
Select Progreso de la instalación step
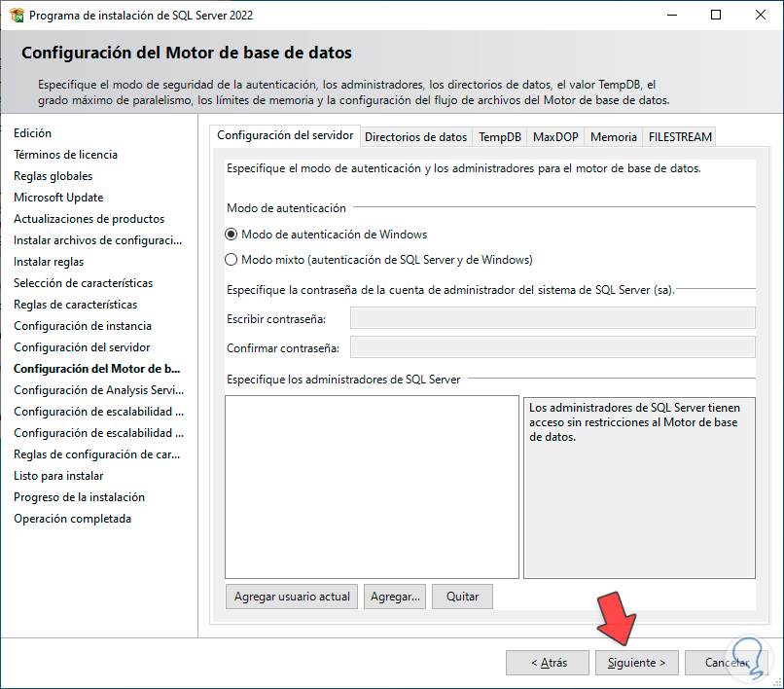pos(79,497)
